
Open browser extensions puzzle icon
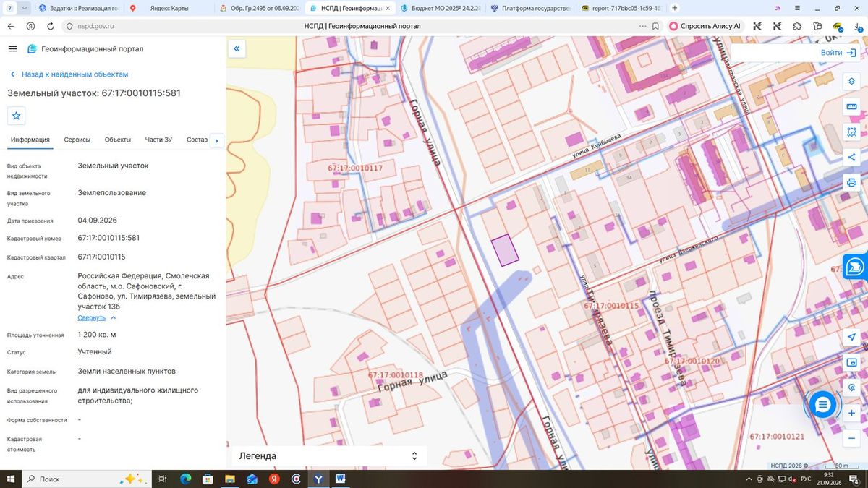797,26
